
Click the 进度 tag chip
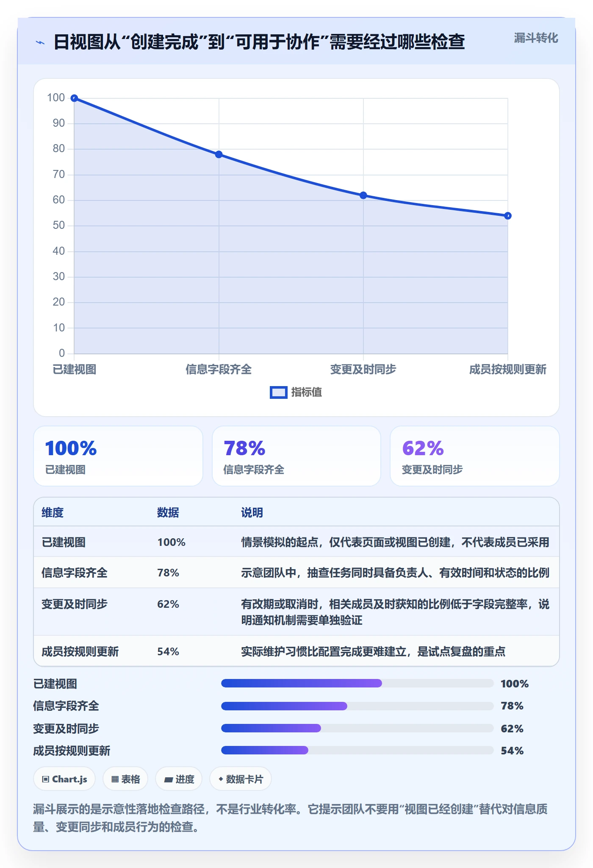[179, 779]
